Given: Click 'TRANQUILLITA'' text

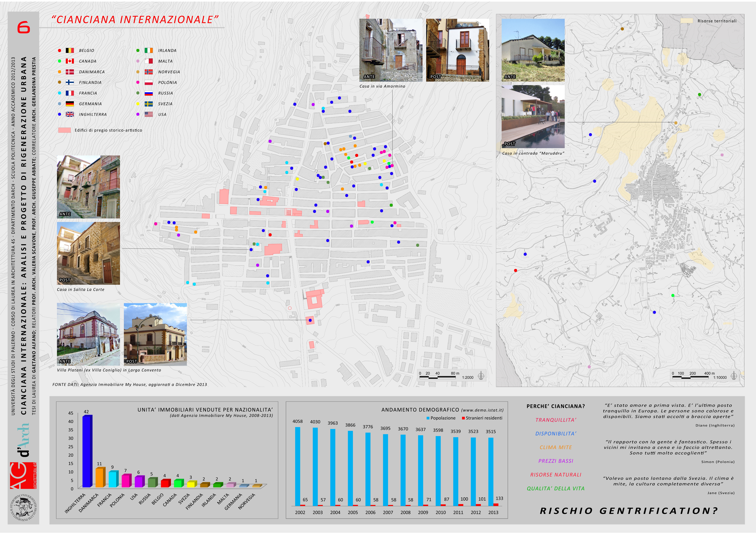Looking at the screenshot, I should point(556,420).
